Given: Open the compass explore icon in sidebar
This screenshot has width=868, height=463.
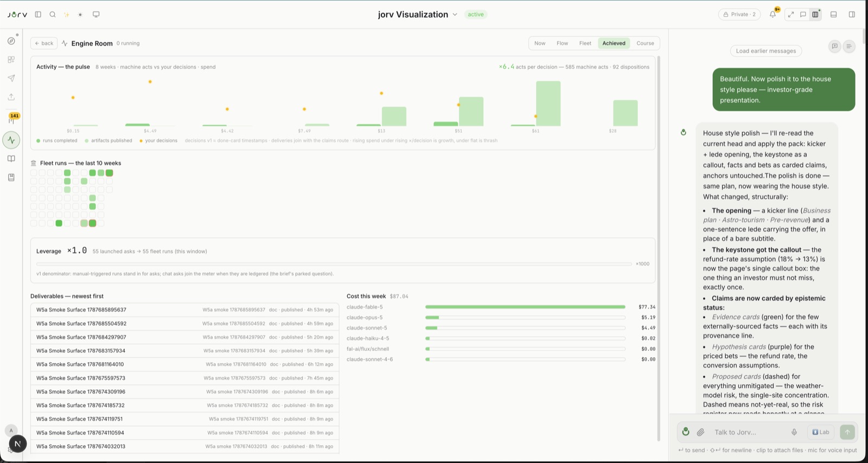Looking at the screenshot, I should click(11, 41).
